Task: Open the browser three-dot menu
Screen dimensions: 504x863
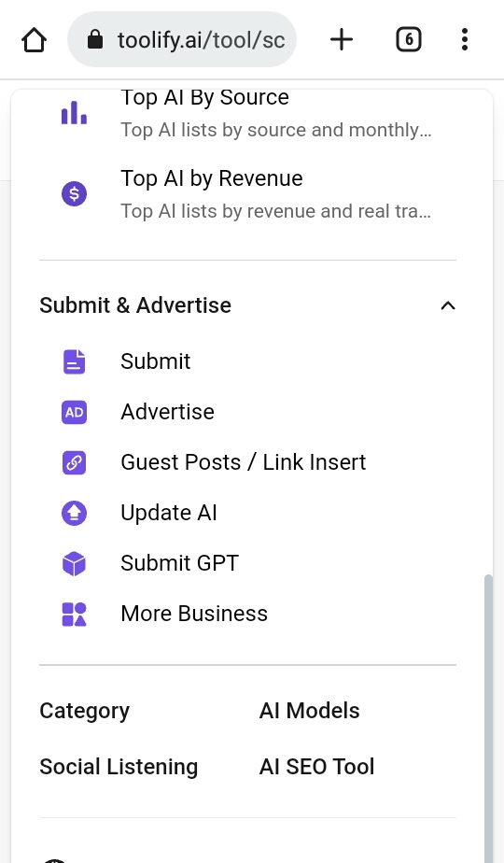Action: pos(465,39)
